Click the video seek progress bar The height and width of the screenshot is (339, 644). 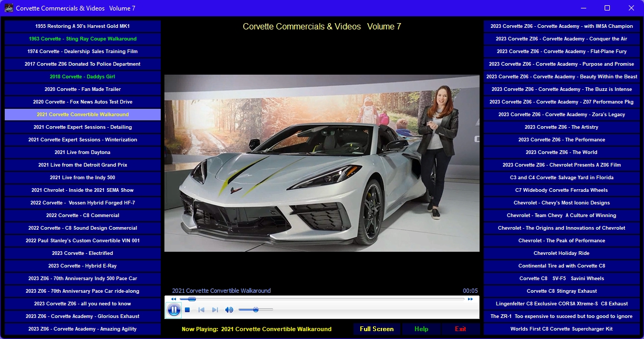pos(322,299)
